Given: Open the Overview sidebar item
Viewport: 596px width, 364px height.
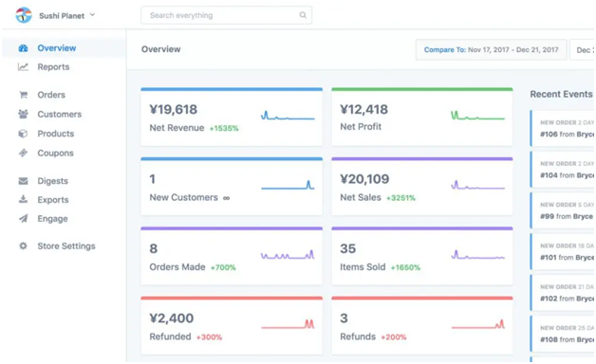Looking at the screenshot, I should click(64, 48).
